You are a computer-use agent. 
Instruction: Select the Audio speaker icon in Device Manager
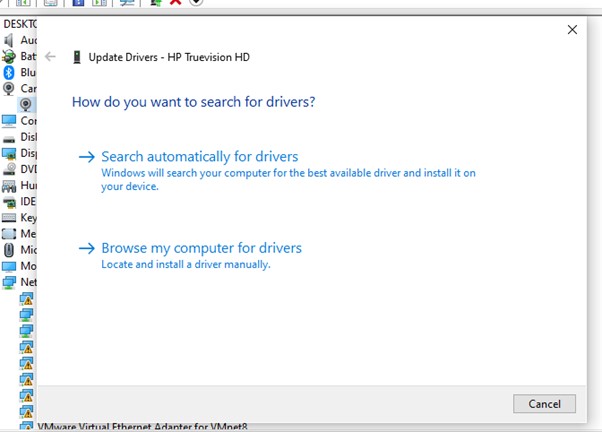(9, 40)
